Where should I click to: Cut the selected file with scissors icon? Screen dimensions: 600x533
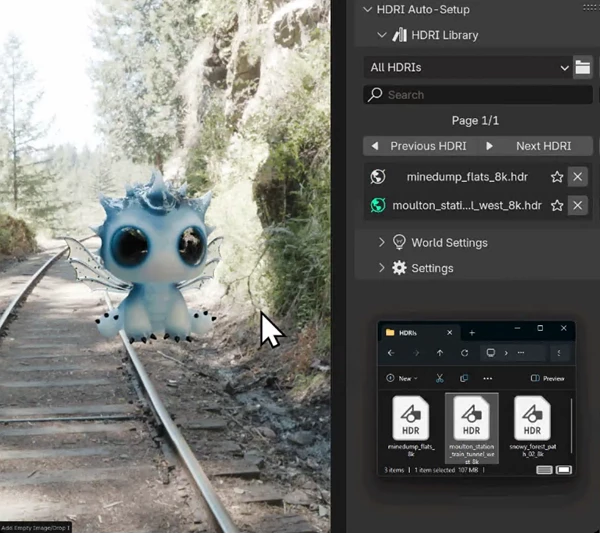(x=440, y=378)
